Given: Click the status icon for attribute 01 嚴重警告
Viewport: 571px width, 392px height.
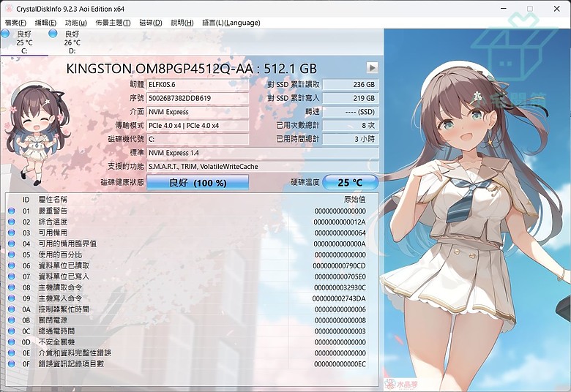Looking at the screenshot, I should 11,211.
